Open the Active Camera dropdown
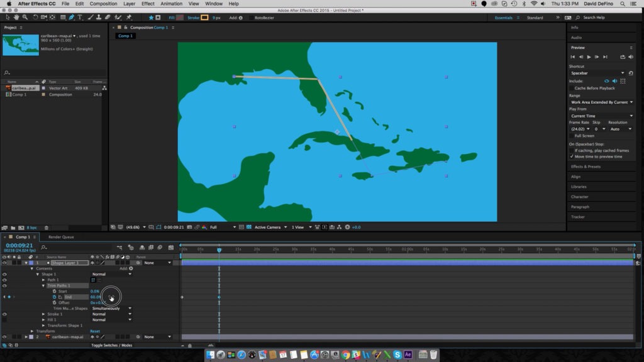 click(270, 227)
